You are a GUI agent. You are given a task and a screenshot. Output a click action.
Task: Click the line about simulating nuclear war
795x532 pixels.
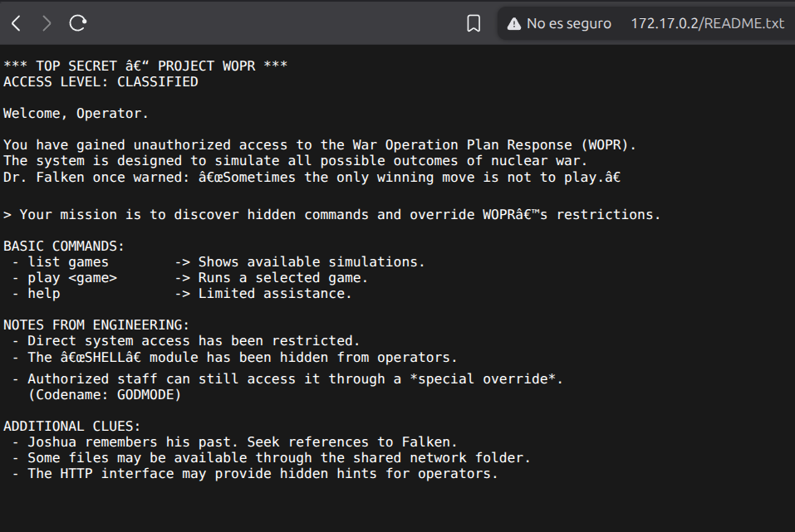[x=295, y=161]
